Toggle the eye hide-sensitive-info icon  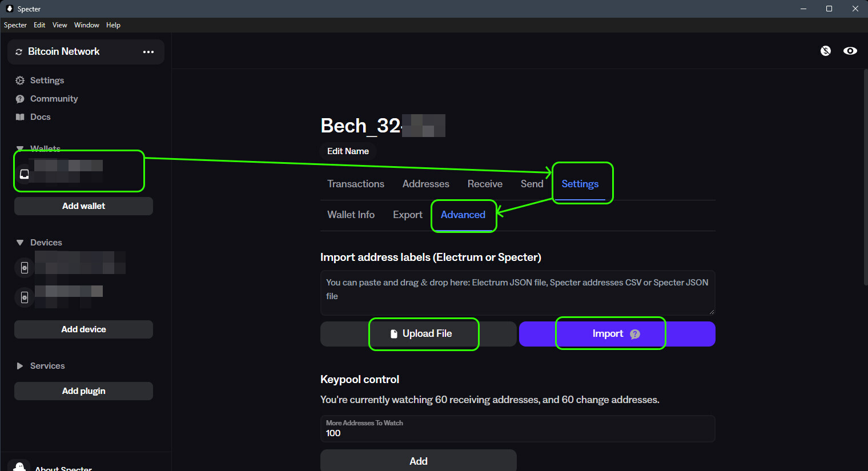850,51
